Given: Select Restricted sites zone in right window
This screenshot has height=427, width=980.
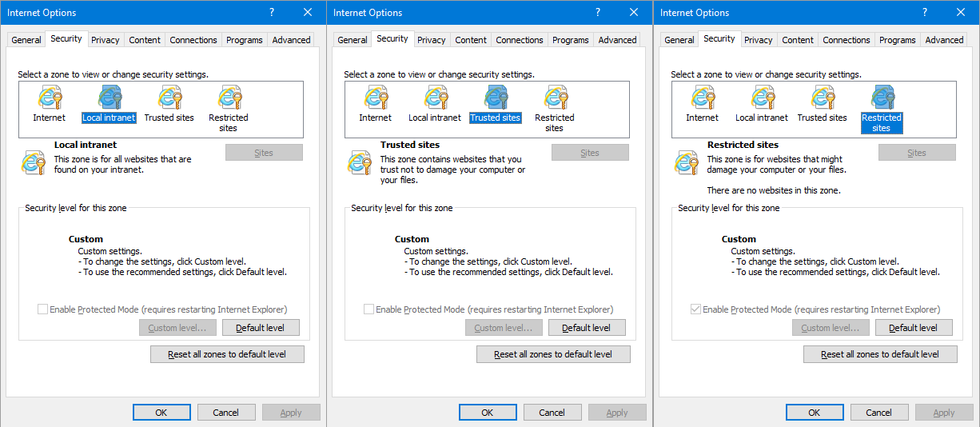Looking at the screenshot, I should pyautogui.click(x=882, y=110).
